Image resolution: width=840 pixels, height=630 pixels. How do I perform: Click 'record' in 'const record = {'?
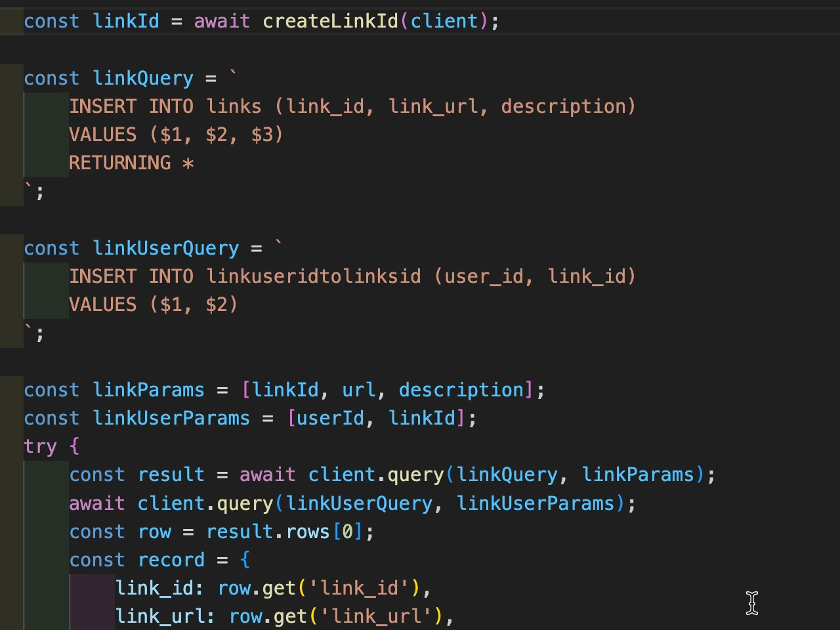(x=171, y=560)
